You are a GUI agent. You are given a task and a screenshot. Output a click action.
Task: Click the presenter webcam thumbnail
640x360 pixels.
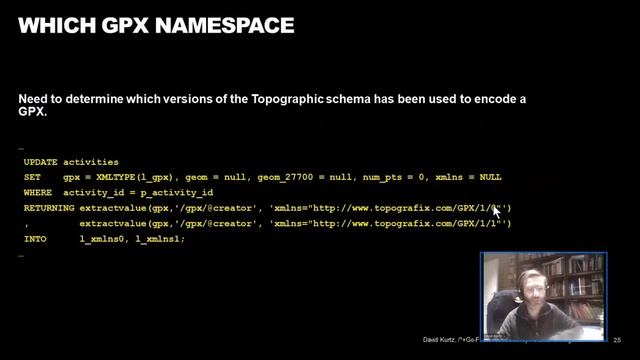click(544, 297)
